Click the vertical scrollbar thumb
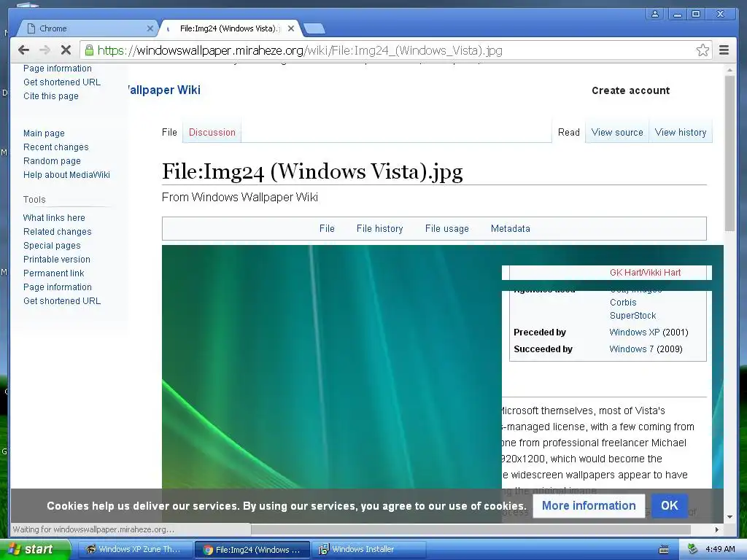Viewport: 747px width, 560px height. tap(729, 152)
